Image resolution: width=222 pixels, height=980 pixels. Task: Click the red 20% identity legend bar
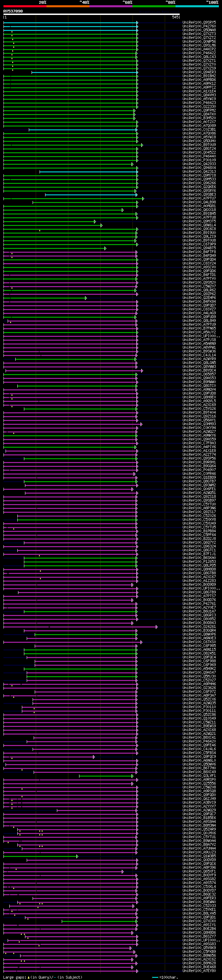(x=25, y=6)
